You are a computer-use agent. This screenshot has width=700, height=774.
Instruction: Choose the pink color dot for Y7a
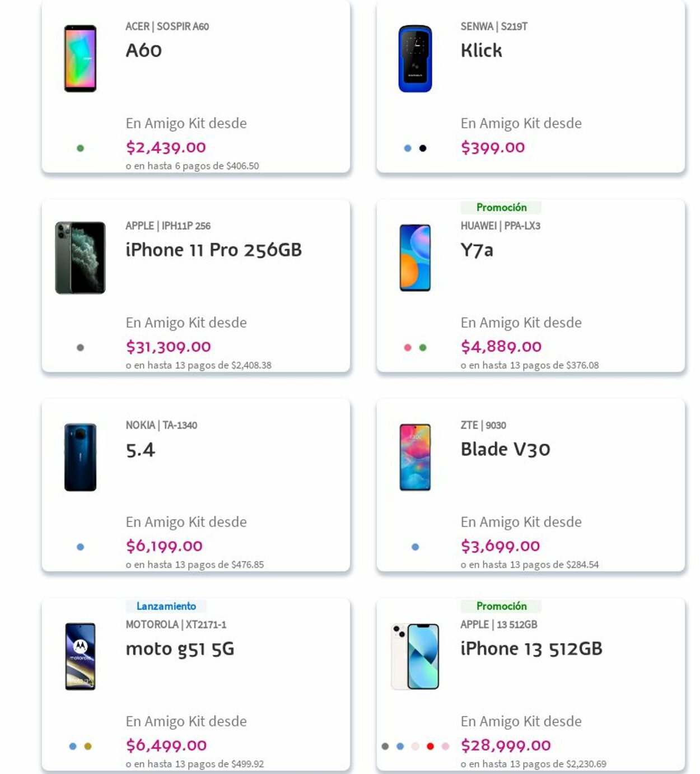pos(408,348)
